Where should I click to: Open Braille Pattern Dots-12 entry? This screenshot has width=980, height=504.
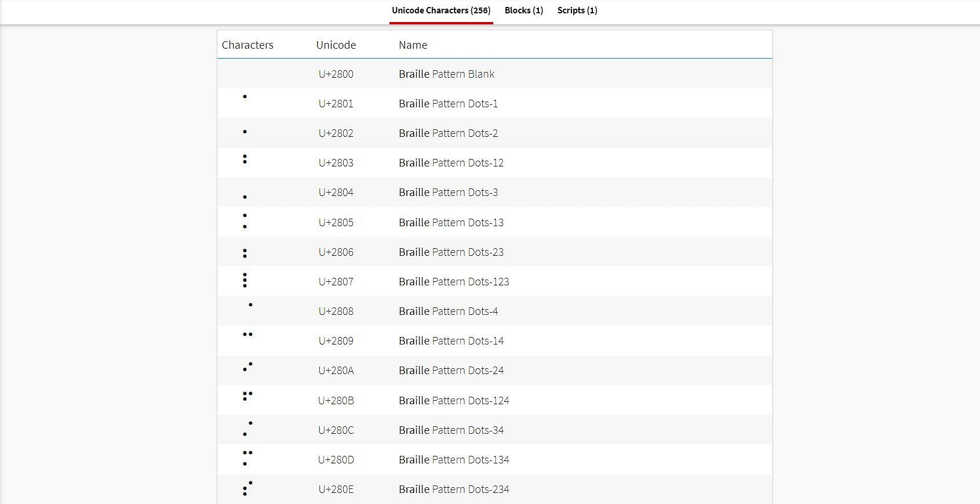[x=451, y=162]
